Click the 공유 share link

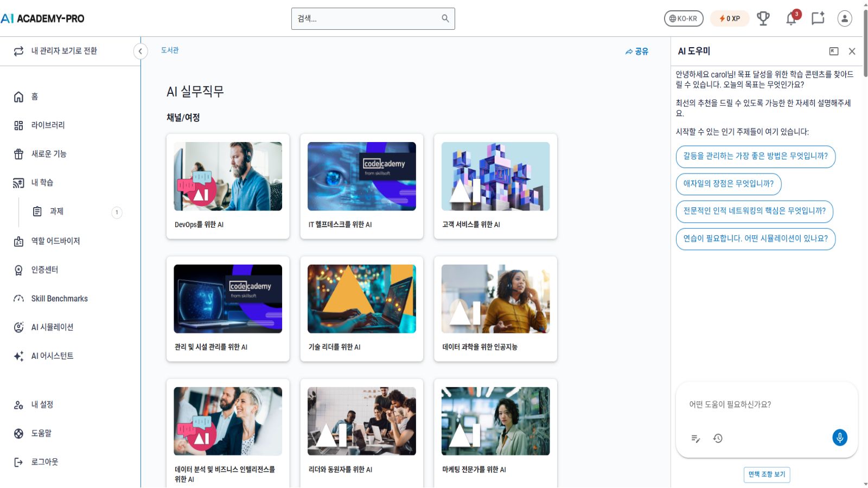tap(636, 50)
